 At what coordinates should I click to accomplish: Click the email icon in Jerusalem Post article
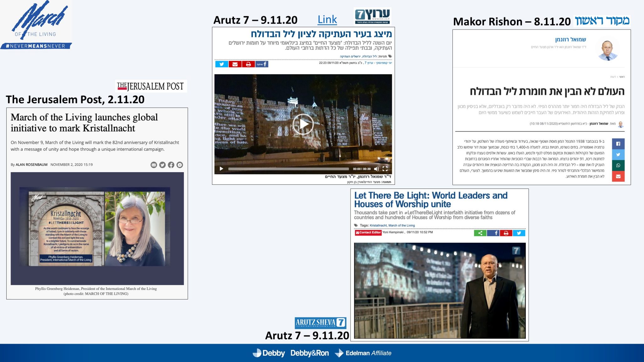tap(154, 165)
